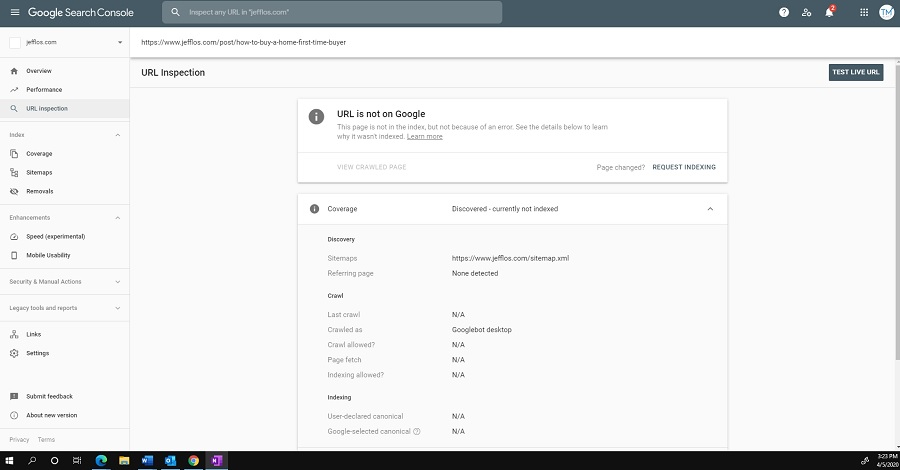Collapse the Index section
This screenshot has height=470, width=900.
118,135
